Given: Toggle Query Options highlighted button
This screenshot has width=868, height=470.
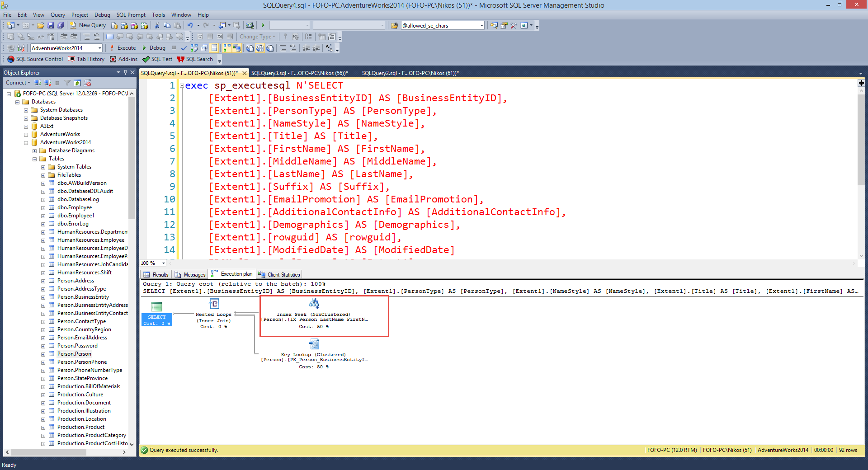Looking at the screenshot, I should tap(214, 48).
